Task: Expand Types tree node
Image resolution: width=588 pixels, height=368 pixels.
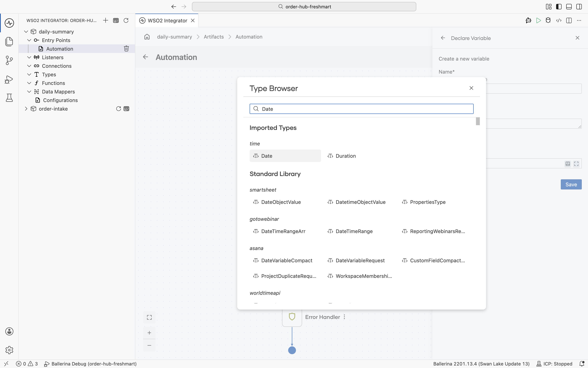Action: click(29, 74)
